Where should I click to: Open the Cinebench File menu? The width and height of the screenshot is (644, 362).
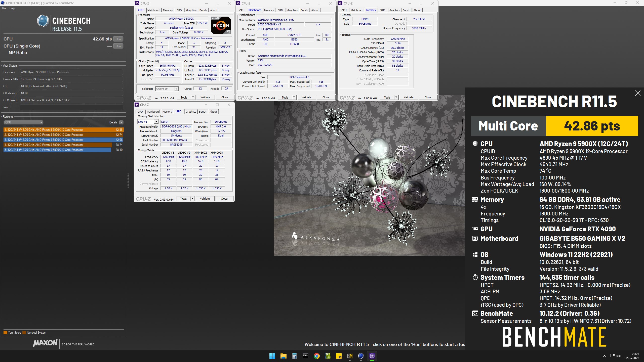4,8
